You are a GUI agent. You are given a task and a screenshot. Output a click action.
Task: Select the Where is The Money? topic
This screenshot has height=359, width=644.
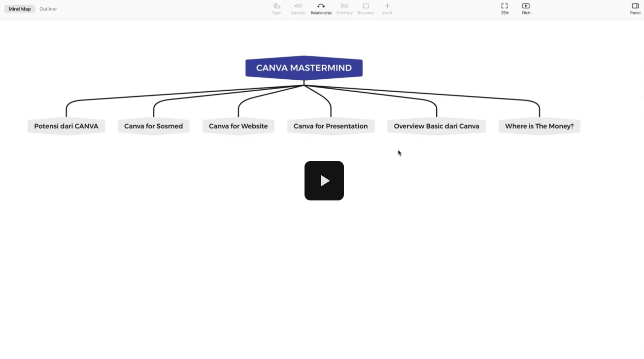tap(540, 126)
